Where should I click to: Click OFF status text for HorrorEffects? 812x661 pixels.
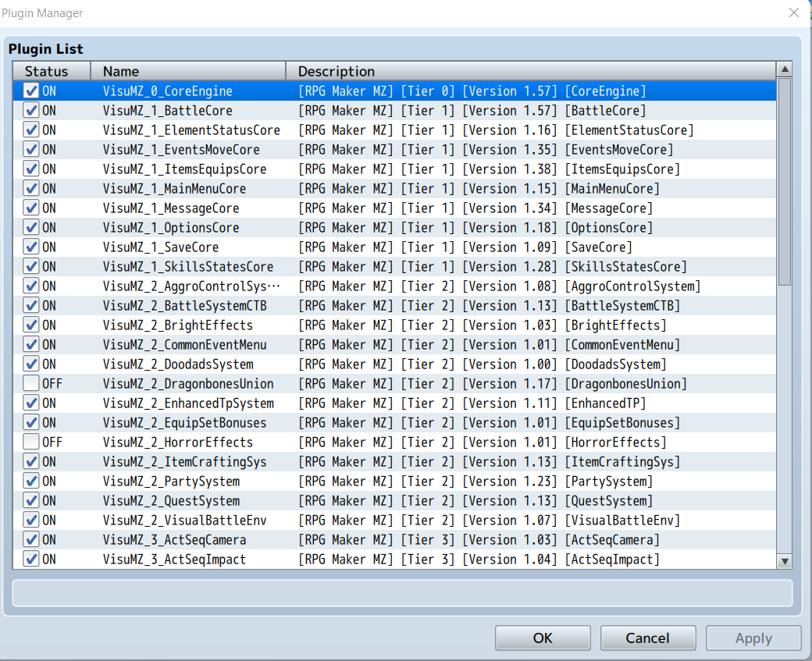52,442
